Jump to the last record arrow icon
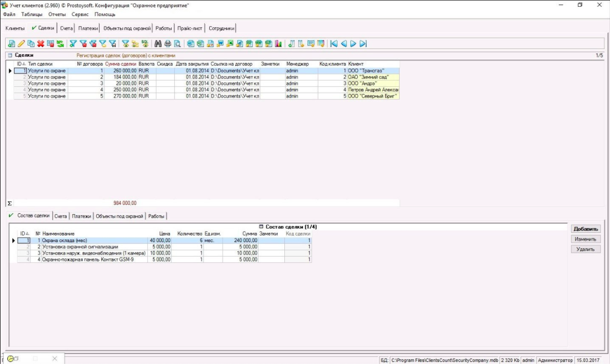The height and width of the screenshot is (364, 610). point(363,44)
